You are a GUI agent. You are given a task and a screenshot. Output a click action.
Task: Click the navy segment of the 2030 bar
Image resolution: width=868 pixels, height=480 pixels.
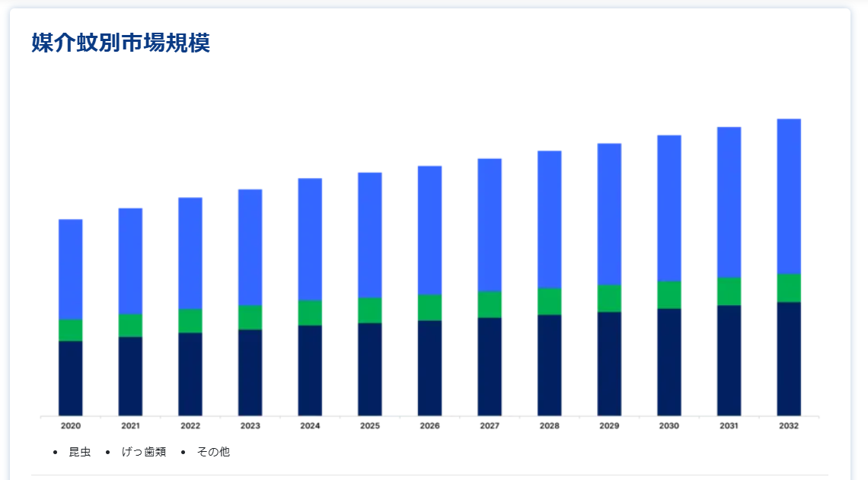669,361
